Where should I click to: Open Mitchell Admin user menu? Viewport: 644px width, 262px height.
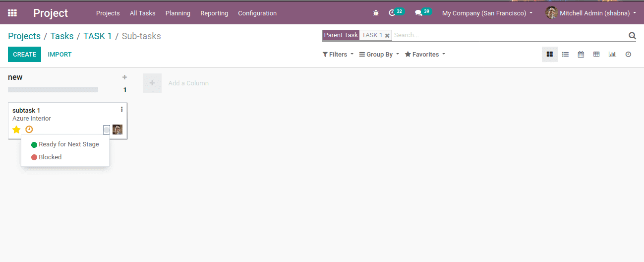point(591,13)
